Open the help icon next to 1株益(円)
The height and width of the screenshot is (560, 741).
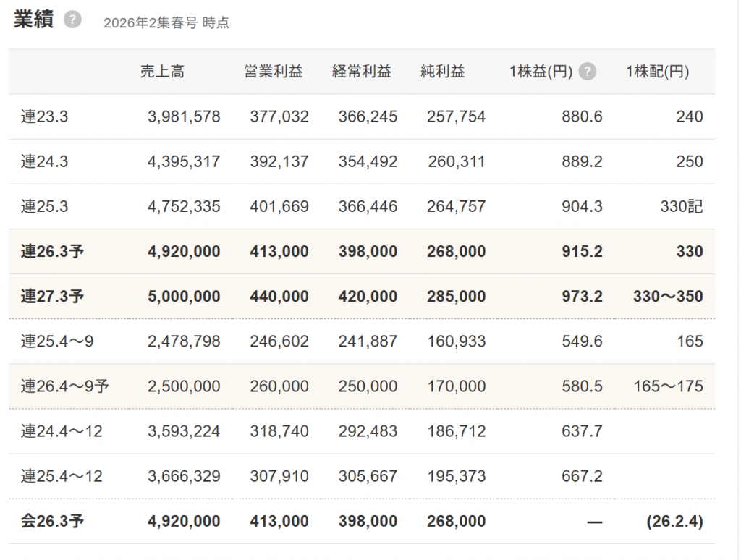(588, 72)
